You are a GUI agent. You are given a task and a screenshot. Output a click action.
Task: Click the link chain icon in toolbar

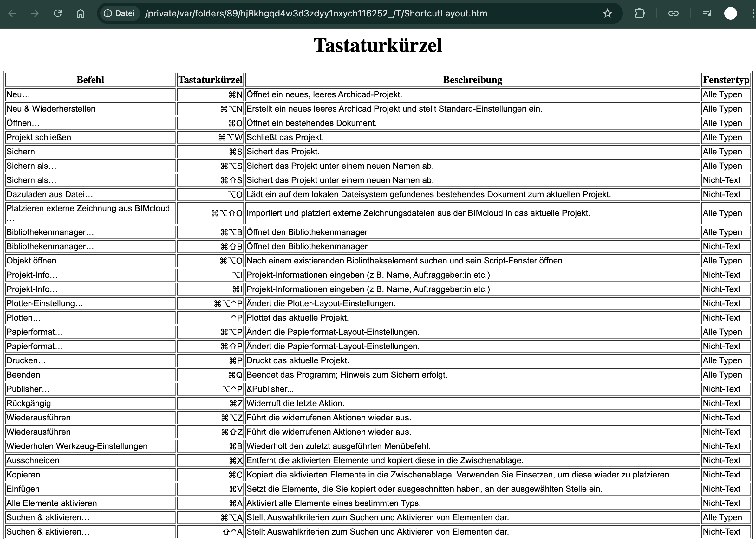coord(673,13)
